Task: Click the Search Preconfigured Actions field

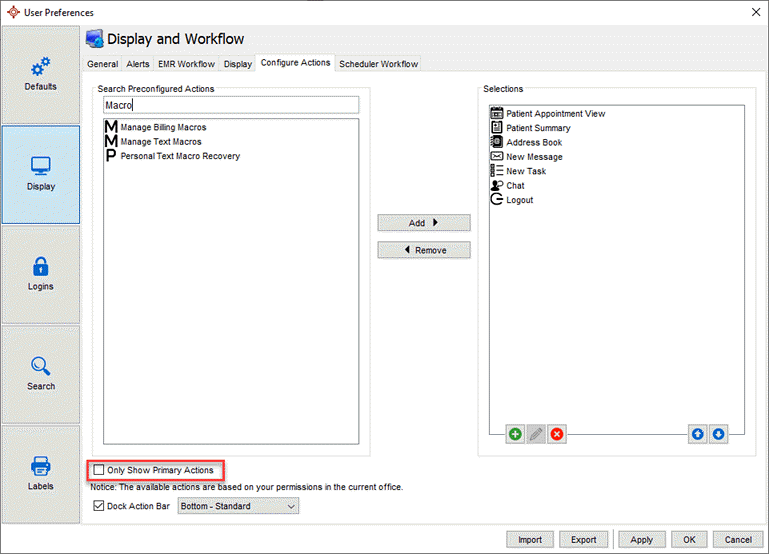Action: (230, 105)
